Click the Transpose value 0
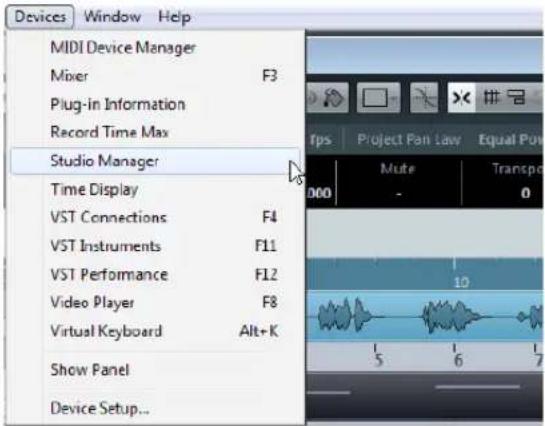The height and width of the screenshot is (426, 545). coord(525,193)
